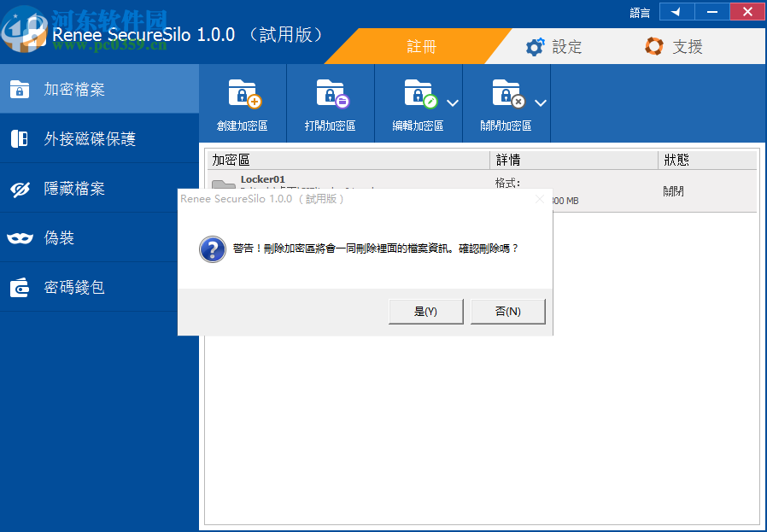Click the 格式: detail of Locker01
This screenshot has width=767, height=532.
point(507,183)
